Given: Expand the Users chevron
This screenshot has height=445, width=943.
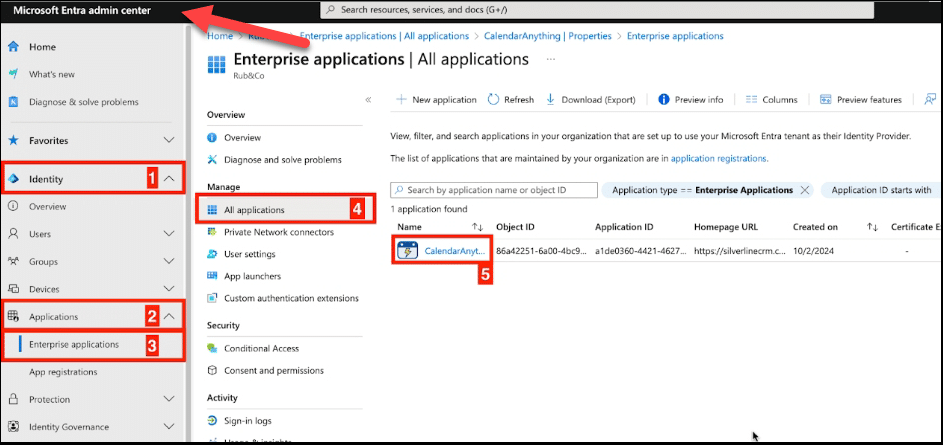Looking at the screenshot, I should pyautogui.click(x=170, y=234).
